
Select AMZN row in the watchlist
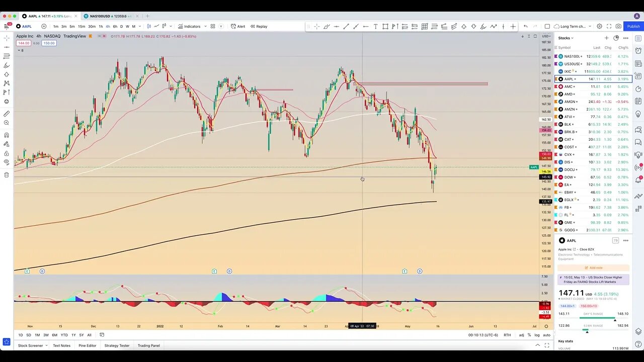(x=593, y=109)
